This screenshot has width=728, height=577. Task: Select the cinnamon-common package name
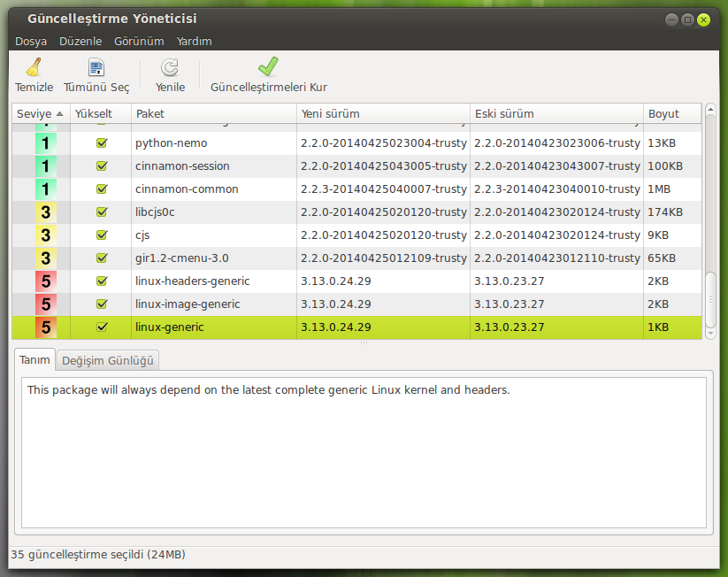tap(187, 189)
